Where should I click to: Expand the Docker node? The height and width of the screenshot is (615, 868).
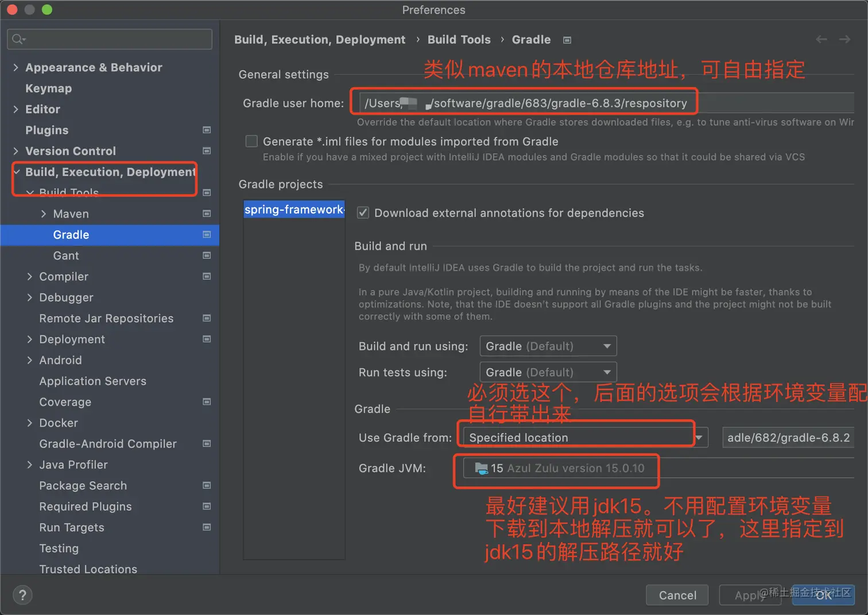(30, 423)
